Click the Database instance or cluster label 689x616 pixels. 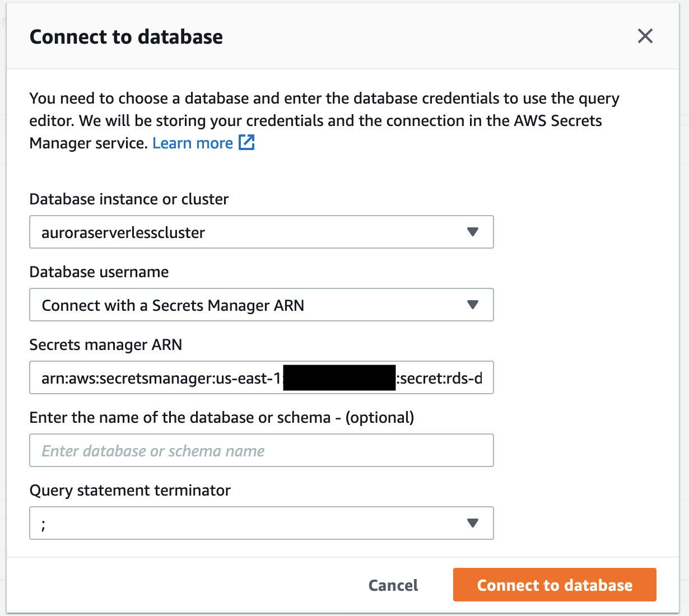click(x=129, y=199)
